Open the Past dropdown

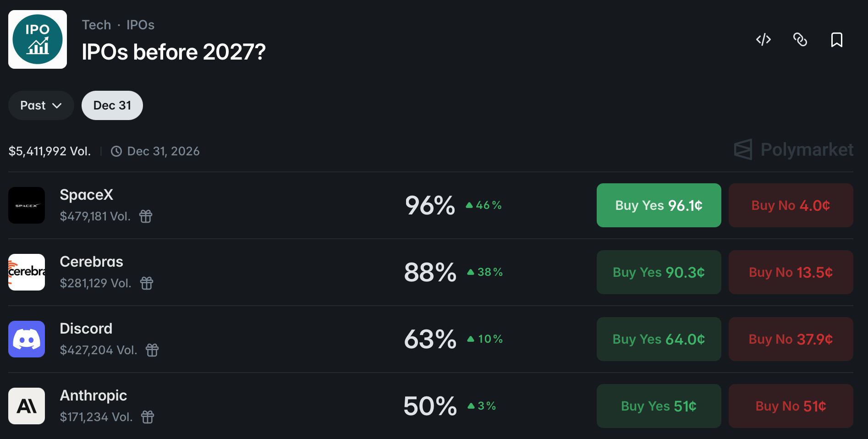point(41,105)
